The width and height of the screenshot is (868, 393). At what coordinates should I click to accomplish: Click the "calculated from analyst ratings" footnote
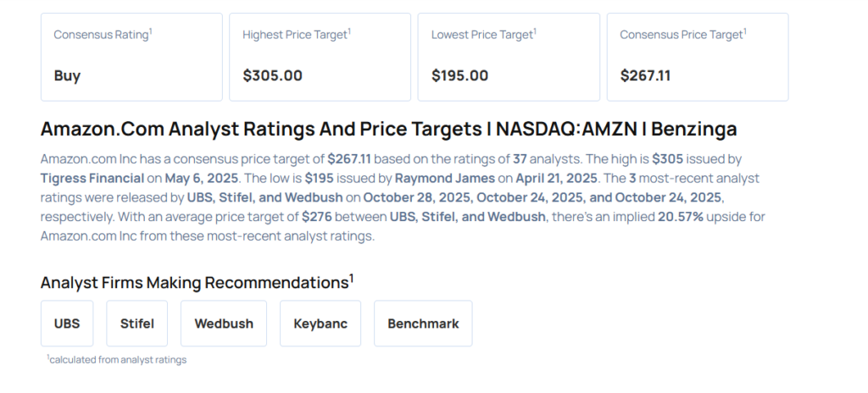pyautogui.click(x=117, y=360)
